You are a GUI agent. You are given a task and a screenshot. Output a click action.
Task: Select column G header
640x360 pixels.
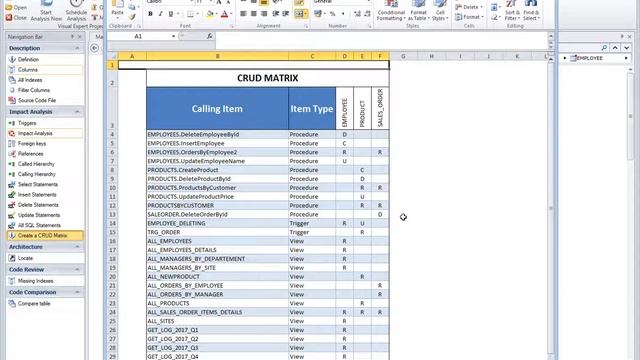pos(403,56)
